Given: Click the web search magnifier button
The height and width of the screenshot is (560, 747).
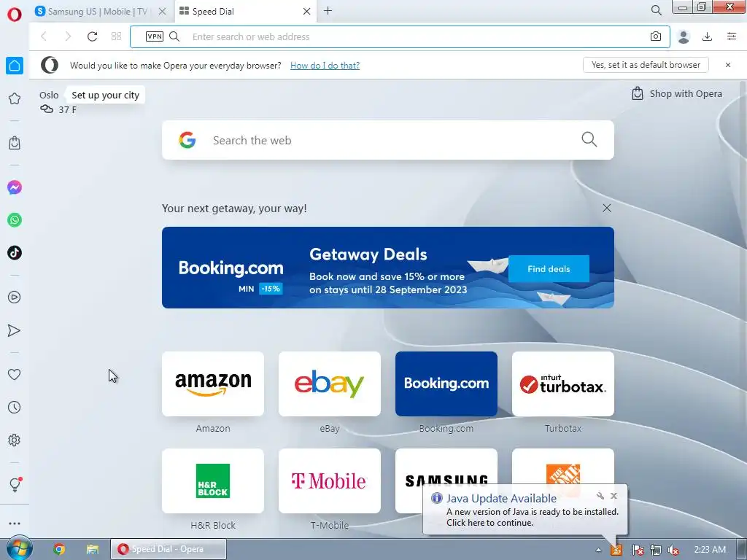Looking at the screenshot, I should tap(589, 139).
